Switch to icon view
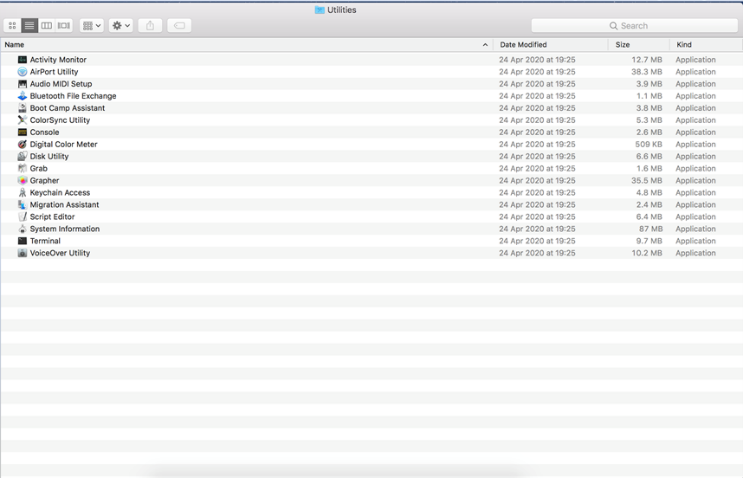Screen dimensions: 743x478 [12, 26]
